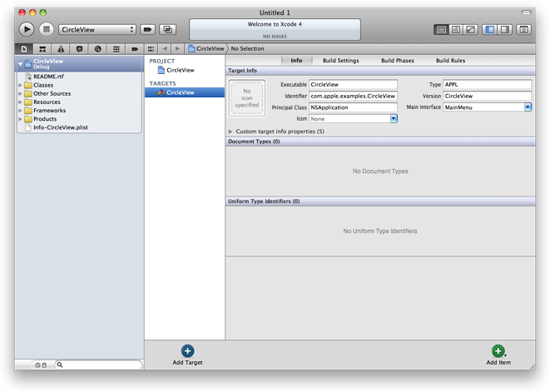Open the Main Interface dropdown arrow
The height and width of the screenshot is (392, 550).
click(x=528, y=107)
